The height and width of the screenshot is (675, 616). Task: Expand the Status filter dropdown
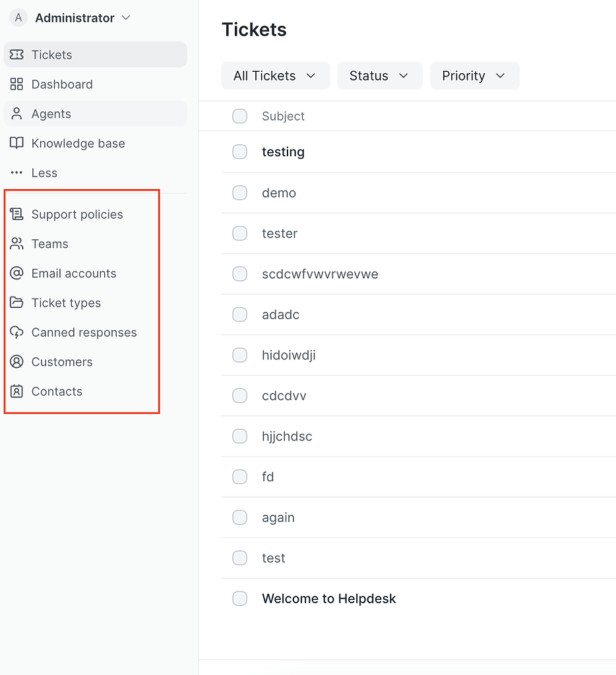(x=380, y=76)
